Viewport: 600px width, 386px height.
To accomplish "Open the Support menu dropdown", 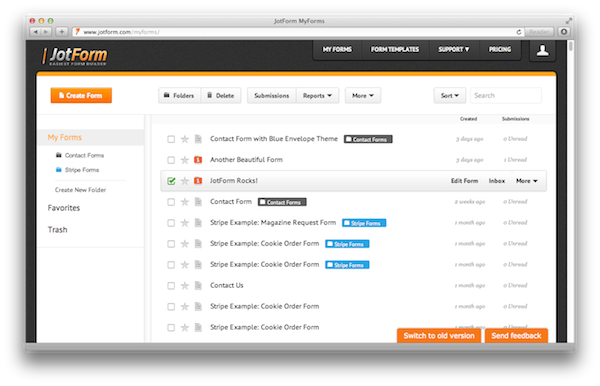I will [x=453, y=49].
